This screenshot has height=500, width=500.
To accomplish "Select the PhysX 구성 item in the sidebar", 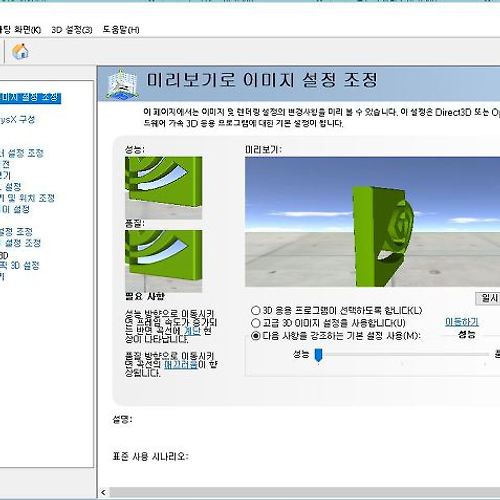I will tap(17, 119).
